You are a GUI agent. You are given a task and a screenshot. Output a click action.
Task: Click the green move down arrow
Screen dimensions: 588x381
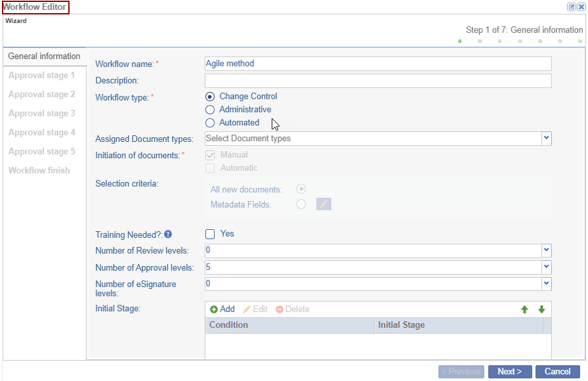pos(541,309)
